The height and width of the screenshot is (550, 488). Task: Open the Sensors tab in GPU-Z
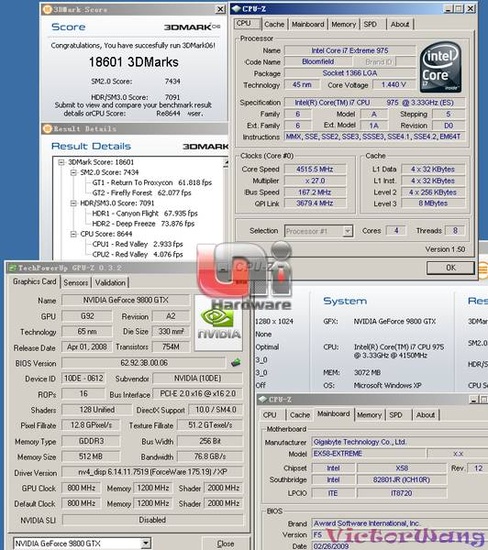[75, 283]
